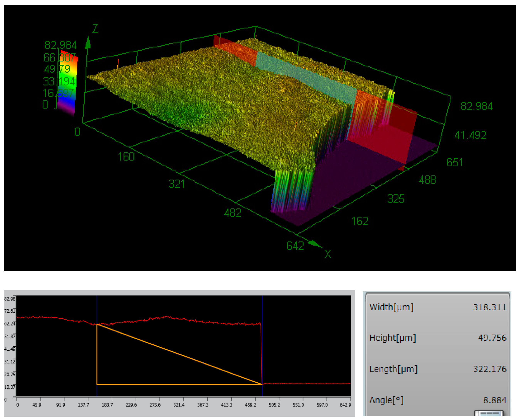Click the table icon button below Angle
This screenshot has height=420, width=518.
click(489, 413)
